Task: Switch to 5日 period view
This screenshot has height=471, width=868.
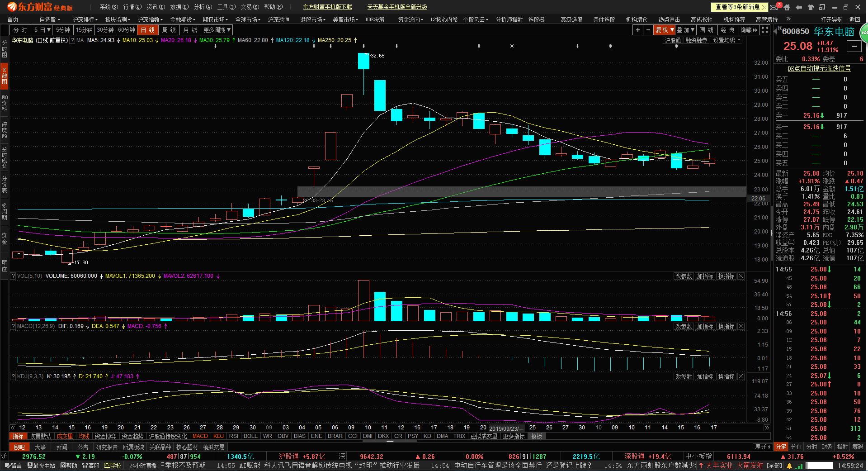Action: coord(42,30)
